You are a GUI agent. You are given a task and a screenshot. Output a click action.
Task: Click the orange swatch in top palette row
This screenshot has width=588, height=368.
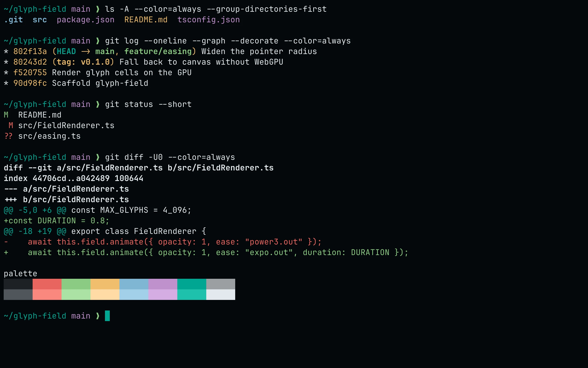[x=105, y=284]
